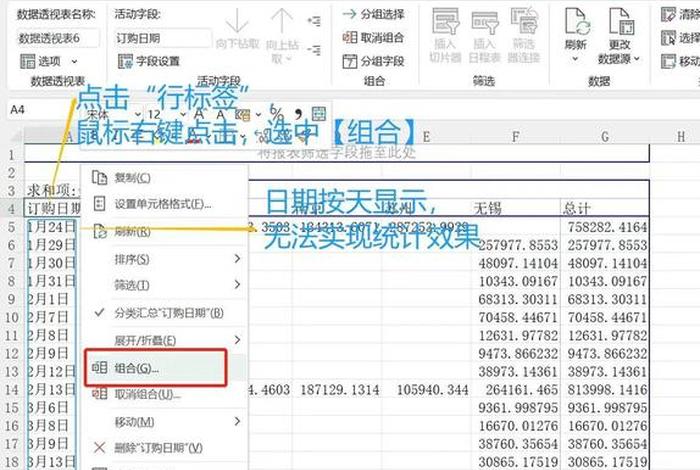The width and height of the screenshot is (700, 470).
Task: Select the date cell 1月24日
Action: pyautogui.click(x=51, y=227)
